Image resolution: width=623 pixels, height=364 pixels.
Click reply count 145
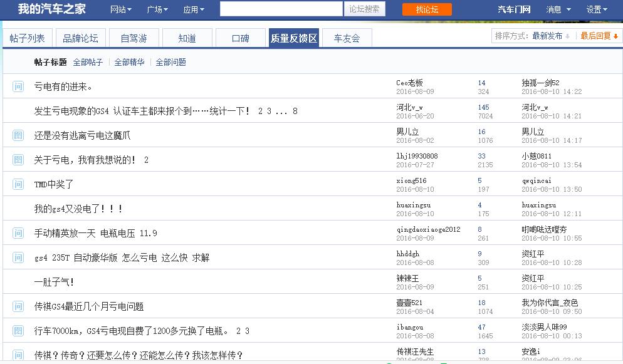pyautogui.click(x=483, y=107)
